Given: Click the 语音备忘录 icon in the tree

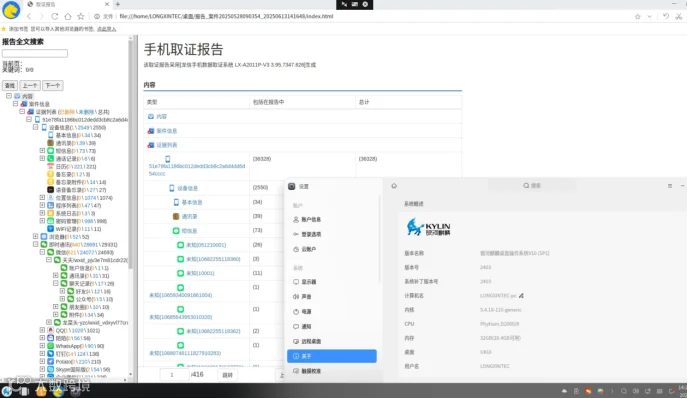Looking at the screenshot, I should (x=50, y=190).
